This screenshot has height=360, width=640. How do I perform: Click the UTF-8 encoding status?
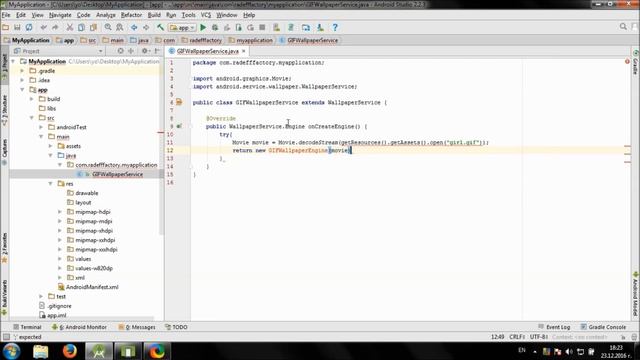(x=539, y=337)
